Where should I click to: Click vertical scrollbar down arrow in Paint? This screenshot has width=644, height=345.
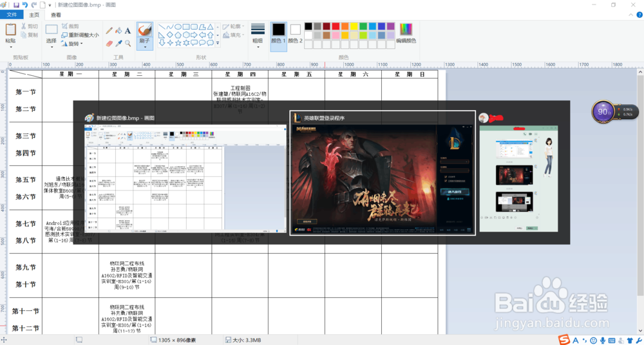(x=640, y=331)
